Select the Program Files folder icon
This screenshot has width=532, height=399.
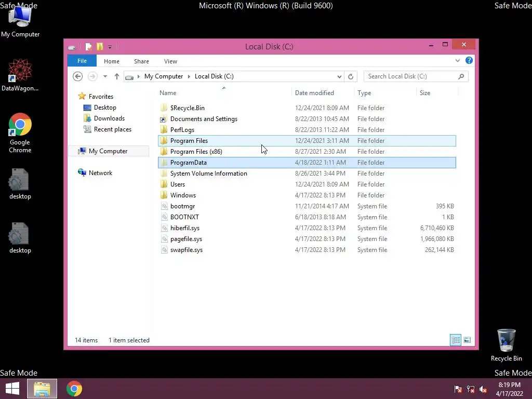pos(164,140)
